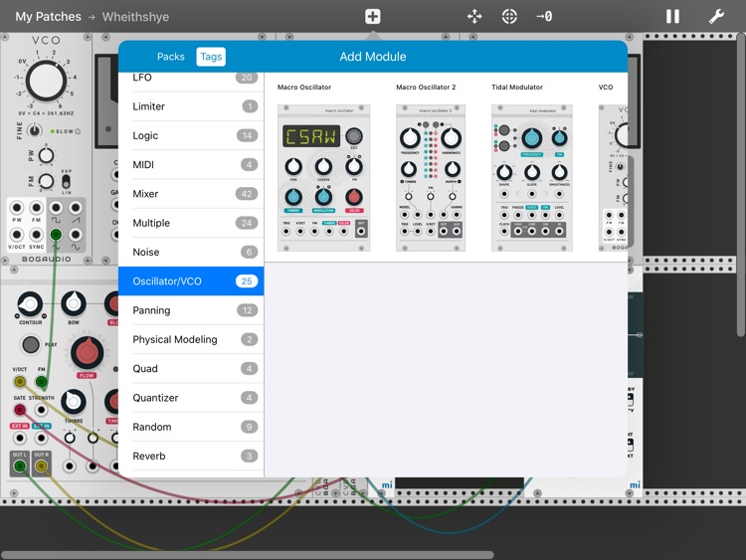Viewport: 746px width, 560px height.
Task: Click the Wheithshye patch name
Action: click(135, 17)
